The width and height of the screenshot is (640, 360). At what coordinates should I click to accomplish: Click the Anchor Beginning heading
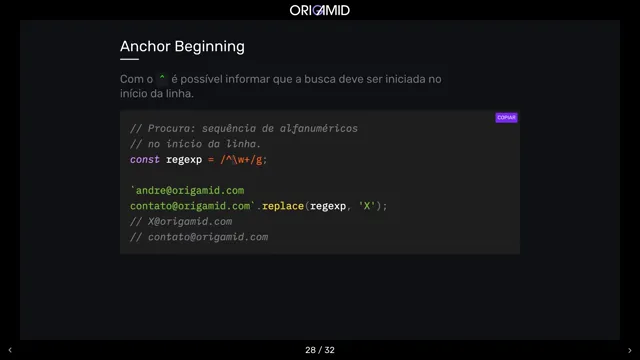182,47
